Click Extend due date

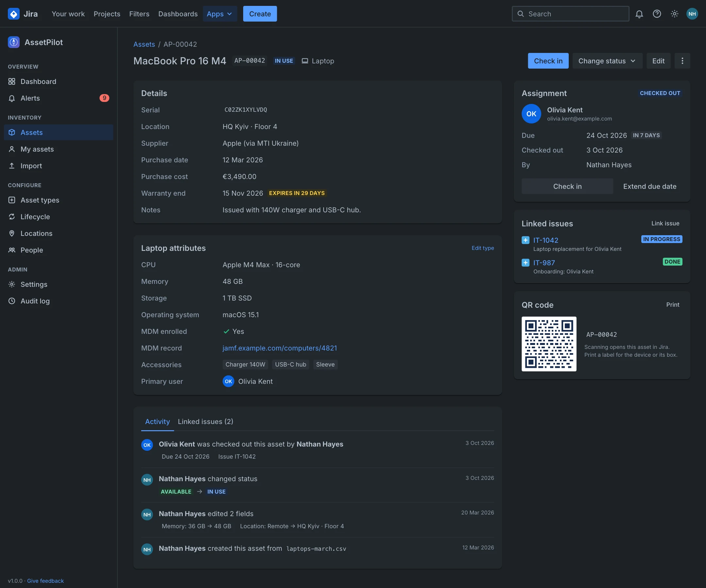pos(649,186)
